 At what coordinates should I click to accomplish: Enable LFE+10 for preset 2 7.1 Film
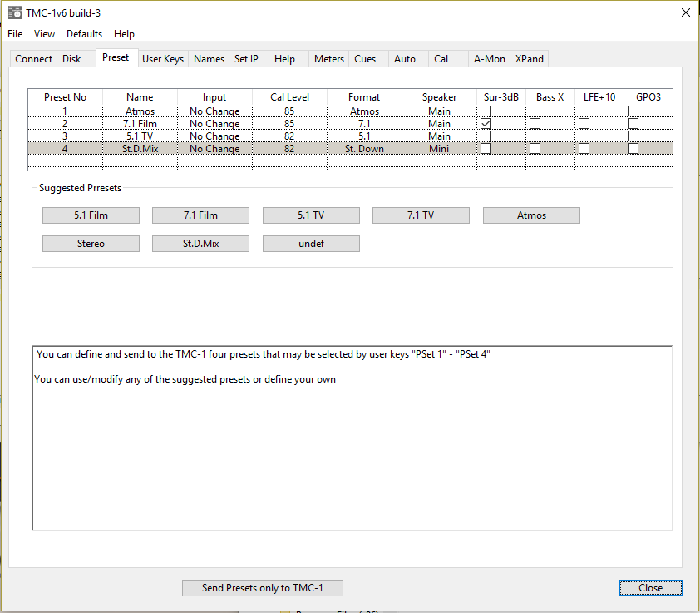(x=584, y=123)
